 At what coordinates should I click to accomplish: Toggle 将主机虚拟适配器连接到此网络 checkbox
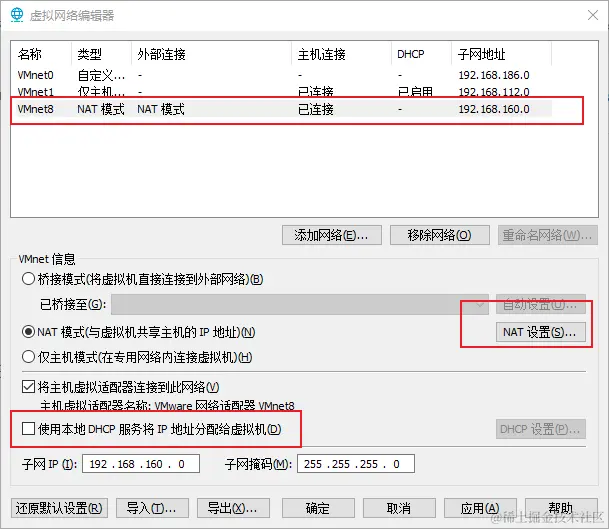pos(28,387)
